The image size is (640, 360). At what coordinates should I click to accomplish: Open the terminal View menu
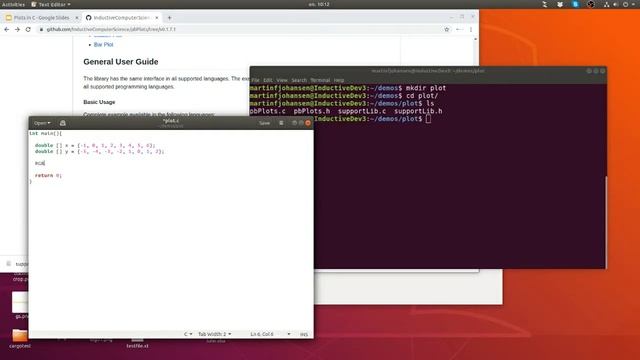tap(282, 80)
